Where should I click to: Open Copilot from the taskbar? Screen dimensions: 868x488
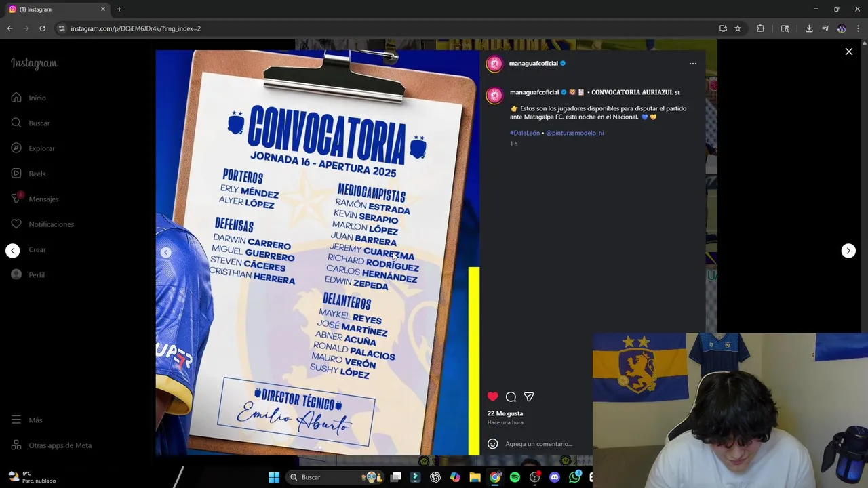pos(455,477)
